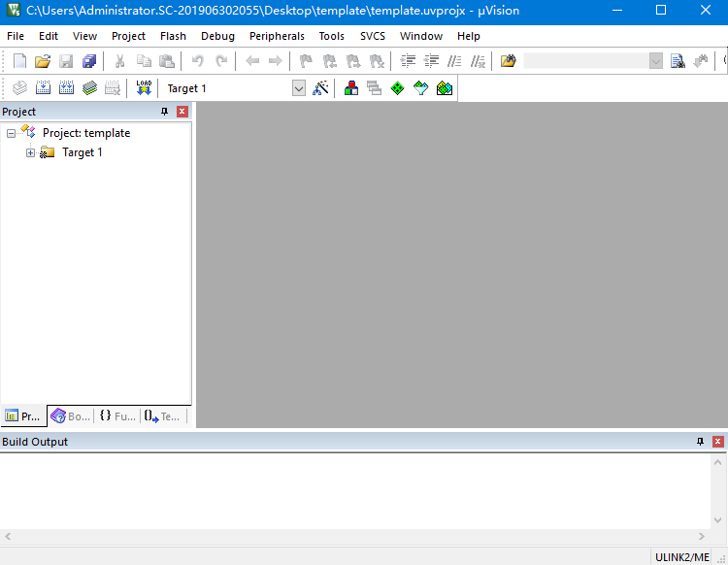Viewport: 728px width, 565px height.
Task: Switch to the Functions tab
Action: pos(117,415)
